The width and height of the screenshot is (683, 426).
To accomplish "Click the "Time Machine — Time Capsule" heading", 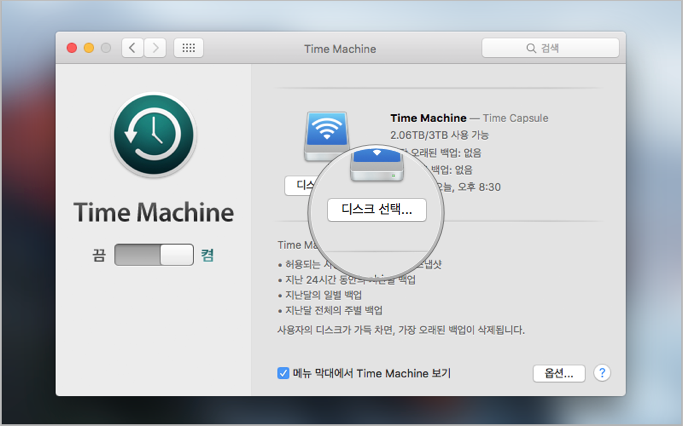I will [x=469, y=118].
